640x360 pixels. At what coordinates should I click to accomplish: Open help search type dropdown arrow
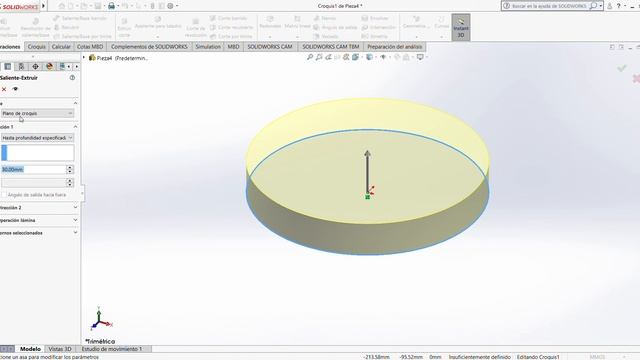click(601, 6)
